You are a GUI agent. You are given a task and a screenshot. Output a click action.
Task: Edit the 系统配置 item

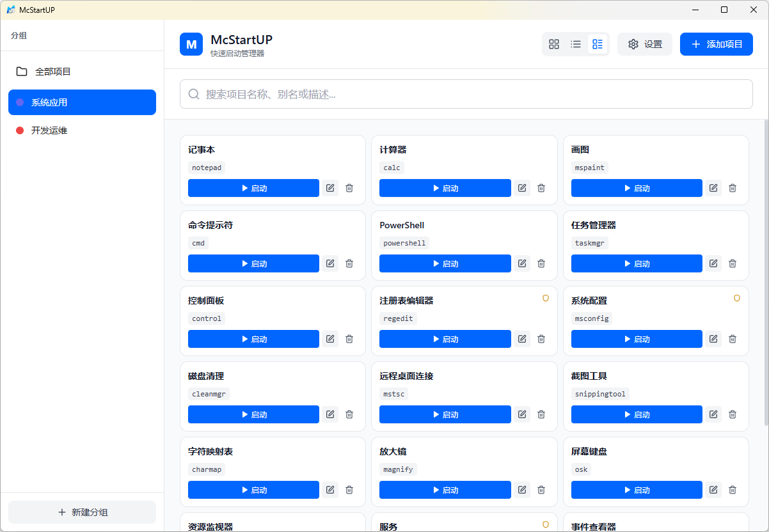tap(713, 339)
